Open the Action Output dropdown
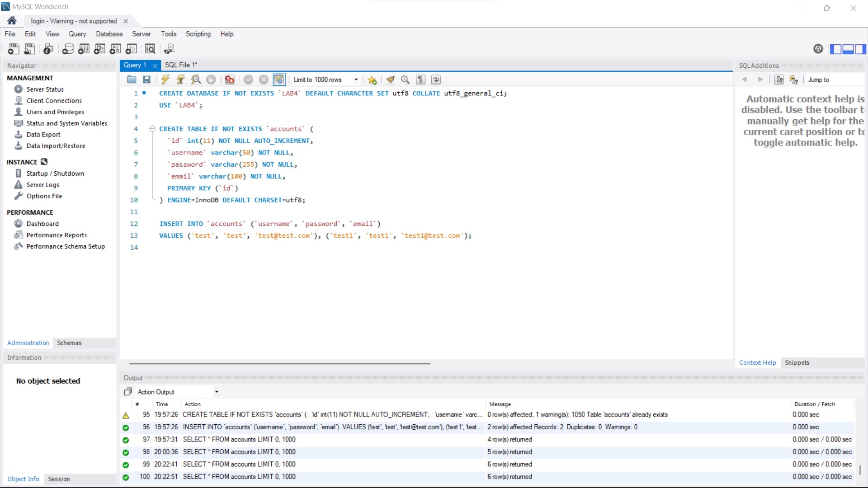 click(x=216, y=391)
